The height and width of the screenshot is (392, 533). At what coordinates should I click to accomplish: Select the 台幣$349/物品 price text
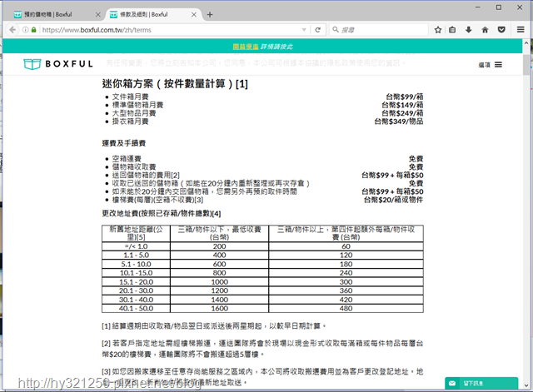pyautogui.click(x=399, y=122)
